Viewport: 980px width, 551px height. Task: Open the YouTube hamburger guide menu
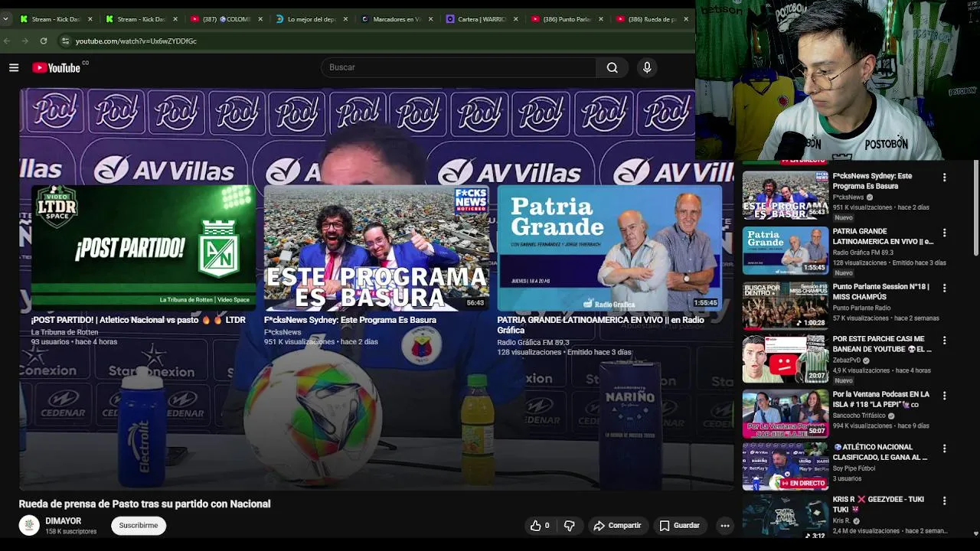click(x=14, y=67)
